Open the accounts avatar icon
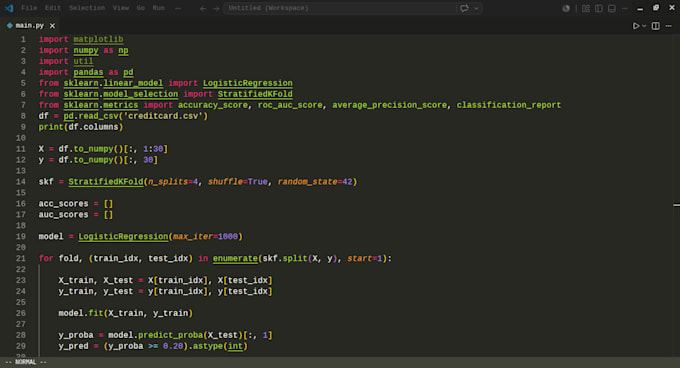The height and width of the screenshot is (368, 680). (566, 8)
